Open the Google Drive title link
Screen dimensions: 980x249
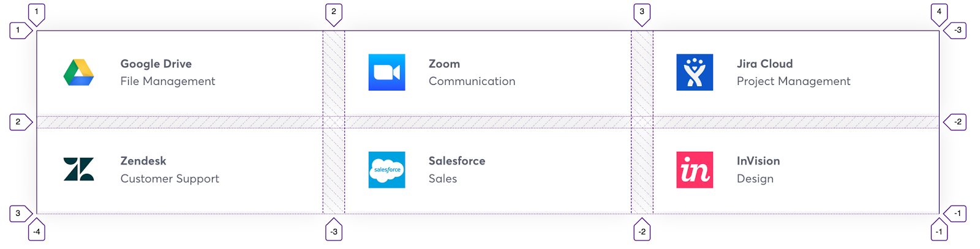point(156,64)
